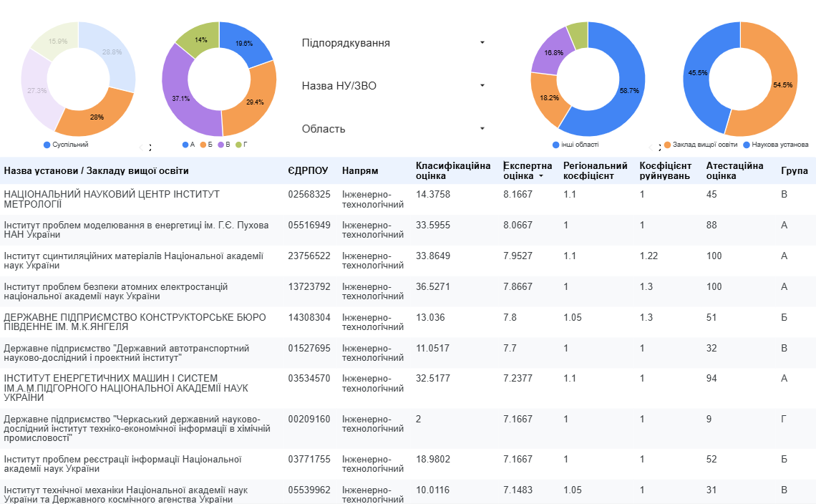
Task: Click the 'Наукова установа' legend dot
Action: [747, 145]
